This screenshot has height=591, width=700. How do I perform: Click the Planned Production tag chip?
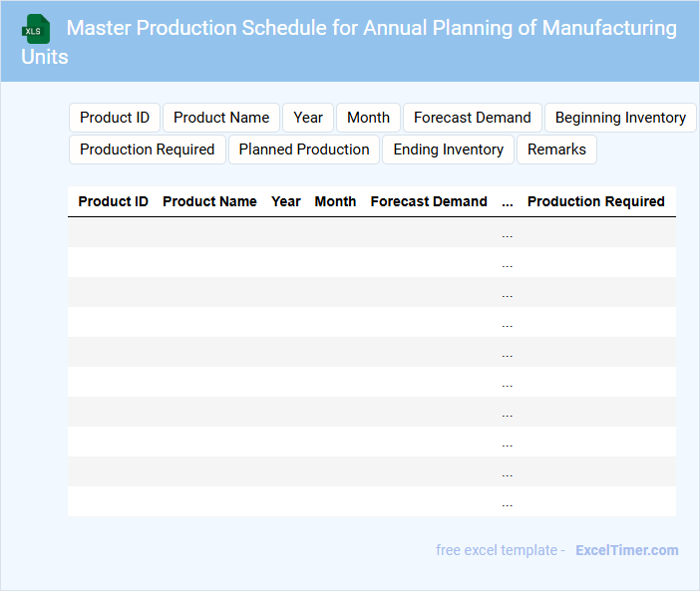click(304, 149)
